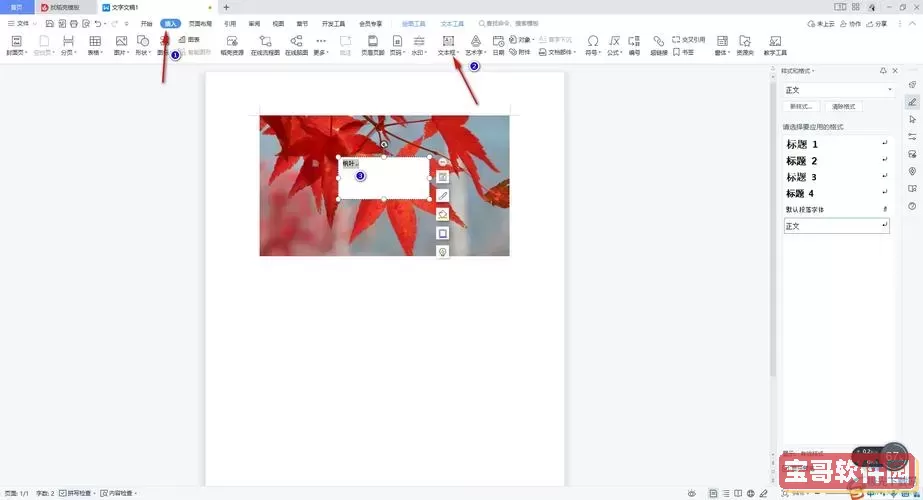This screenshot has width=923, height=500.
Task: Click the save icon in quick access toolbar
Action: click(x=49, y=24)
